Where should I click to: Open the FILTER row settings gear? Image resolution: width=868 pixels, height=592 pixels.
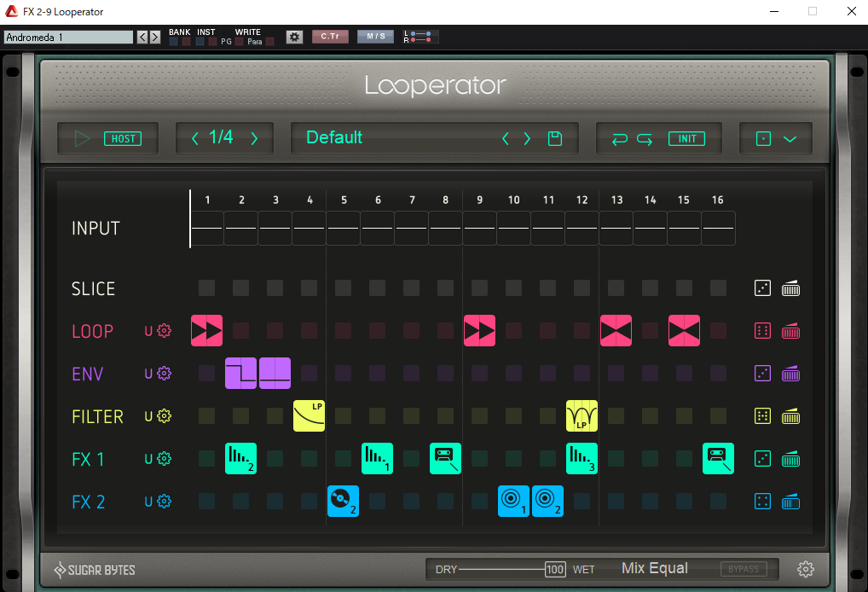coord(164,416)
